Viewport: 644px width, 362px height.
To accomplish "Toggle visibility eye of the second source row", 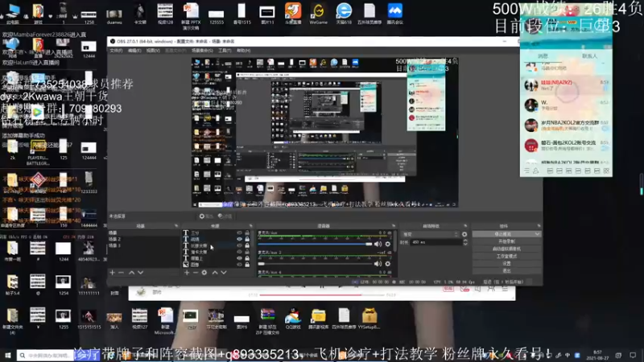I will click(x=239, y=239).
